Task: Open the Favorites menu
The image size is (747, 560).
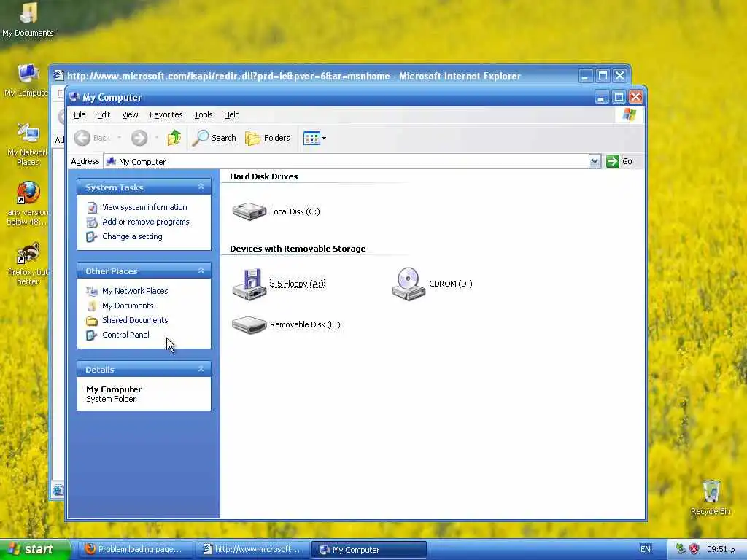Action: click(x=166, y=114)
